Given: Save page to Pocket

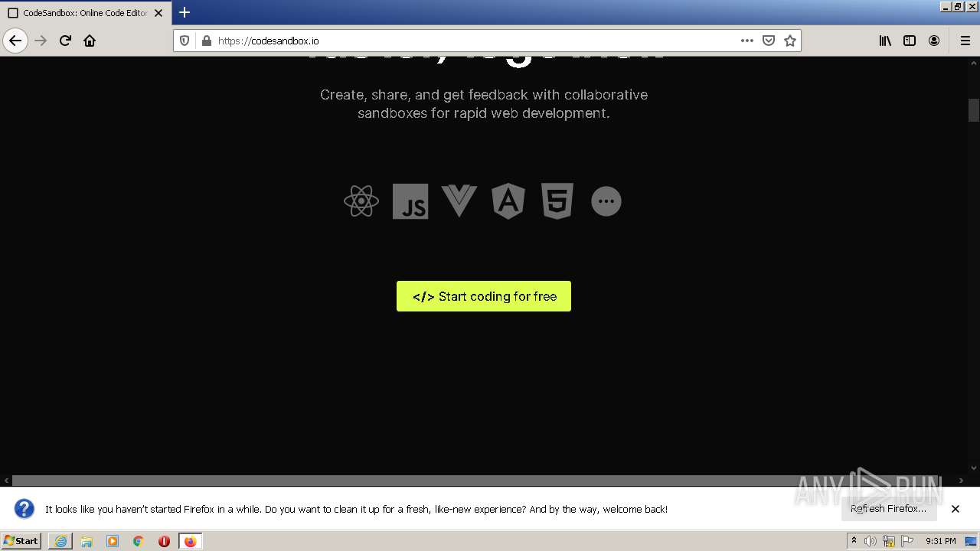Looking at the screenshot, I should 769,41.
